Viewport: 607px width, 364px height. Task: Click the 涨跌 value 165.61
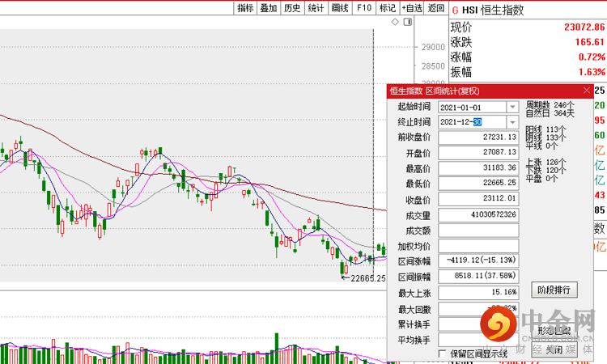(x=589, y=42)
